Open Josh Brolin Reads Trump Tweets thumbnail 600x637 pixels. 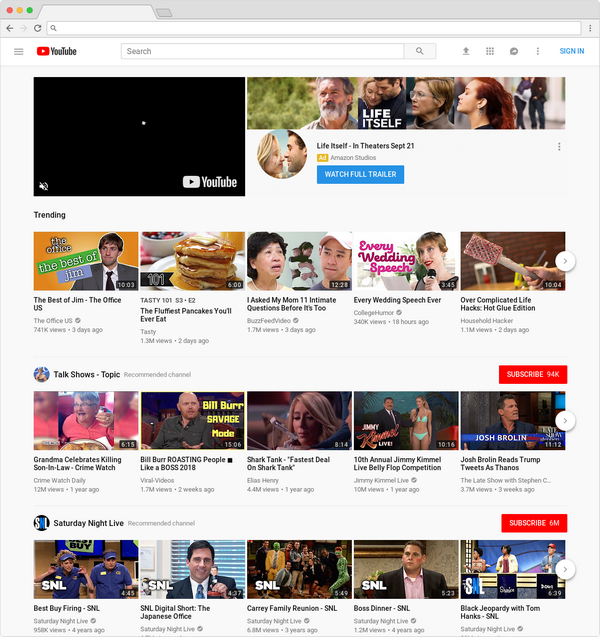pos(513,421)
